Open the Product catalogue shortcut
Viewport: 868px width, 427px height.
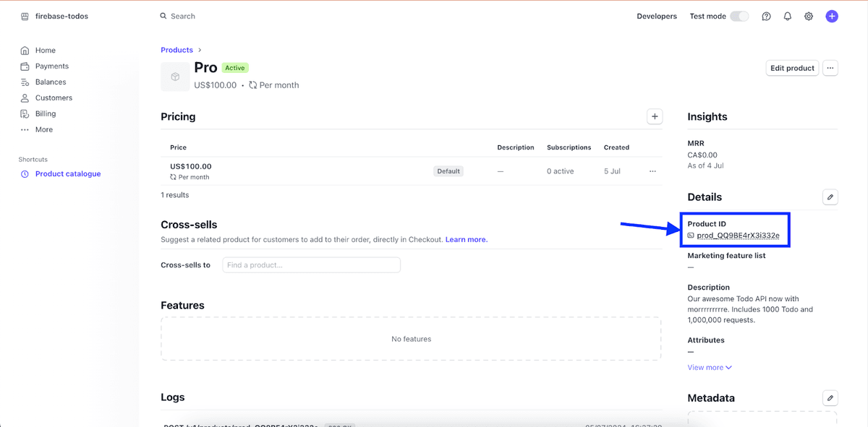67,173
